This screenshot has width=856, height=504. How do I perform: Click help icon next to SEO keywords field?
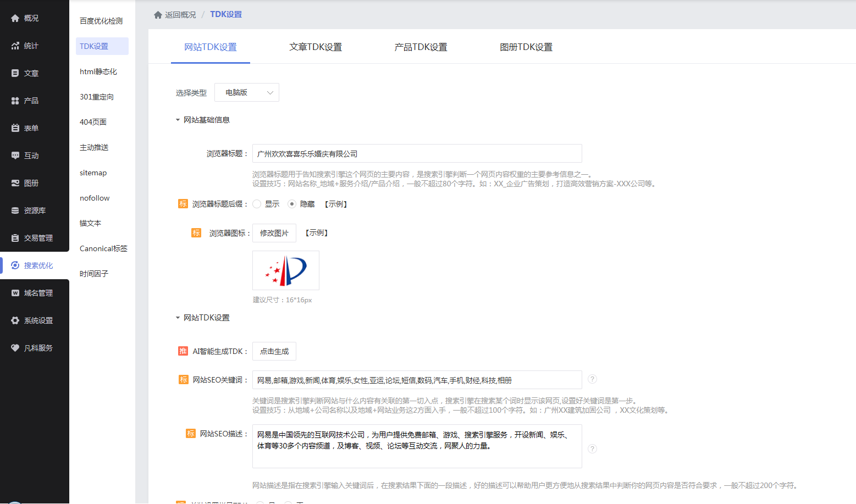[592, 379]
